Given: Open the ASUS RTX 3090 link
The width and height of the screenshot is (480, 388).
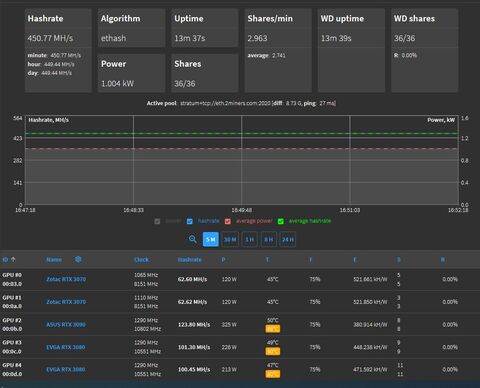Looking at the screenshot, I should point(66,325).
